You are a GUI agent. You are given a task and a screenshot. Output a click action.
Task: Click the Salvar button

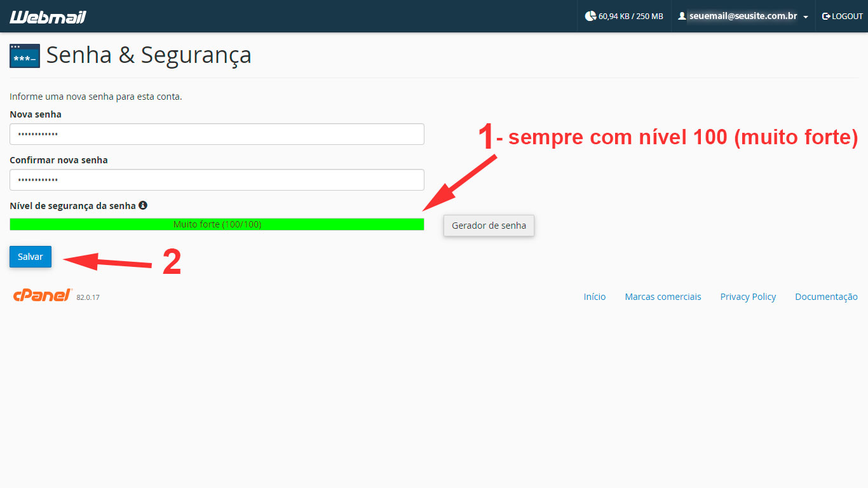[x=31, y=257]
